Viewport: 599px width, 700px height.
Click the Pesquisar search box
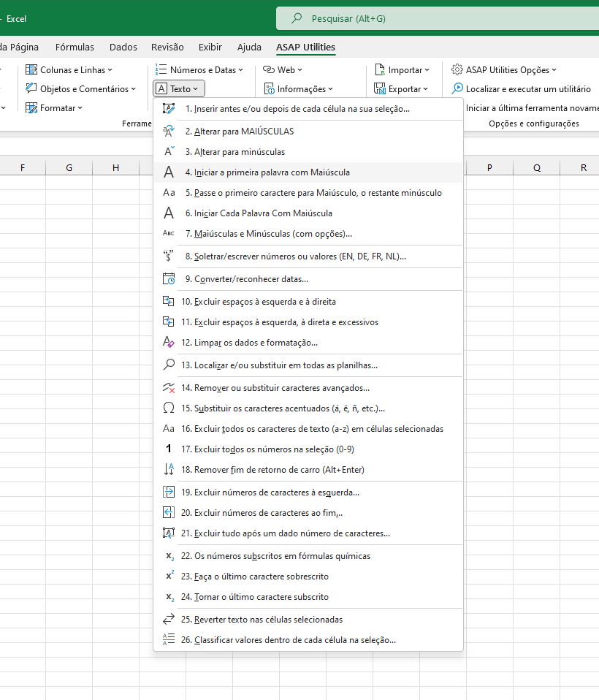pos(438,18)
